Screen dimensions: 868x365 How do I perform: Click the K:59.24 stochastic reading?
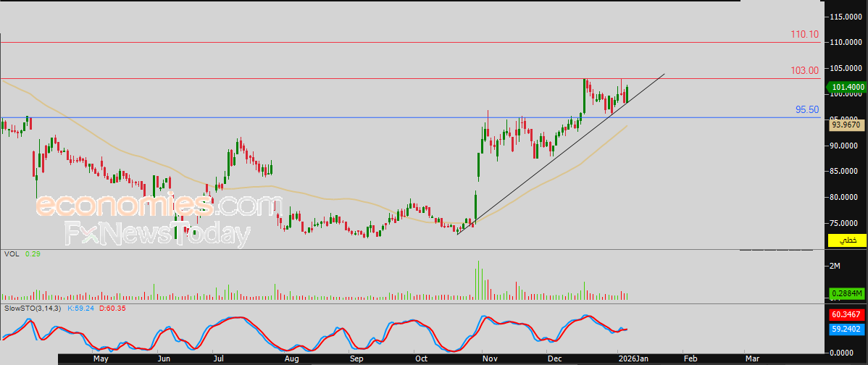pyautogui.click(x=81, y=308)
